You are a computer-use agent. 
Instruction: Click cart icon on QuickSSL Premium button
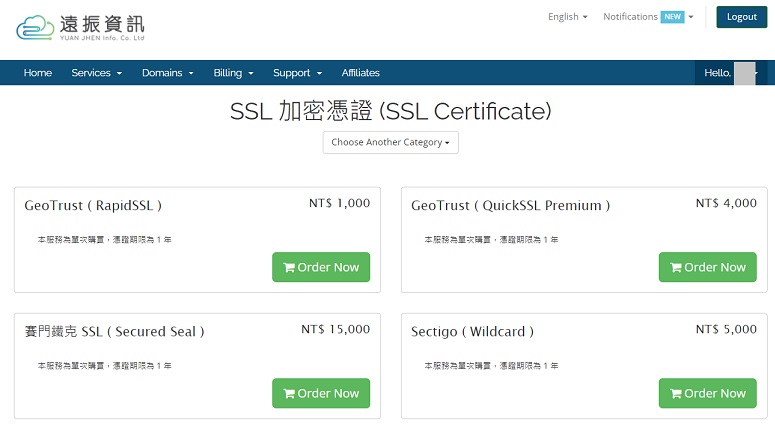tap(676, 267)
